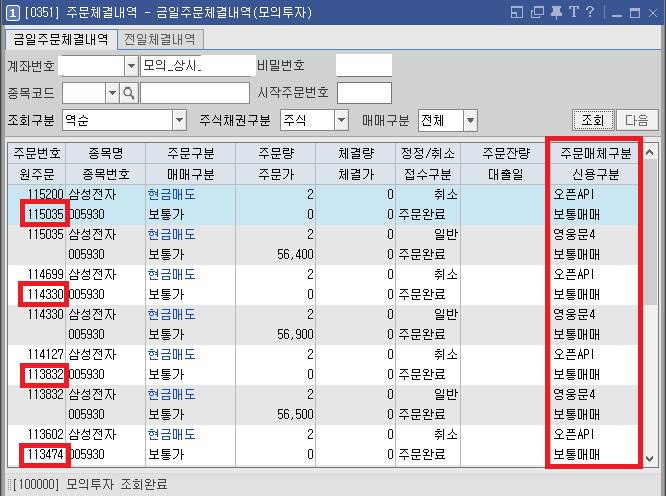Click the 주문번호 column header
Screen dimensions: 666x496
tap(37, 153)
